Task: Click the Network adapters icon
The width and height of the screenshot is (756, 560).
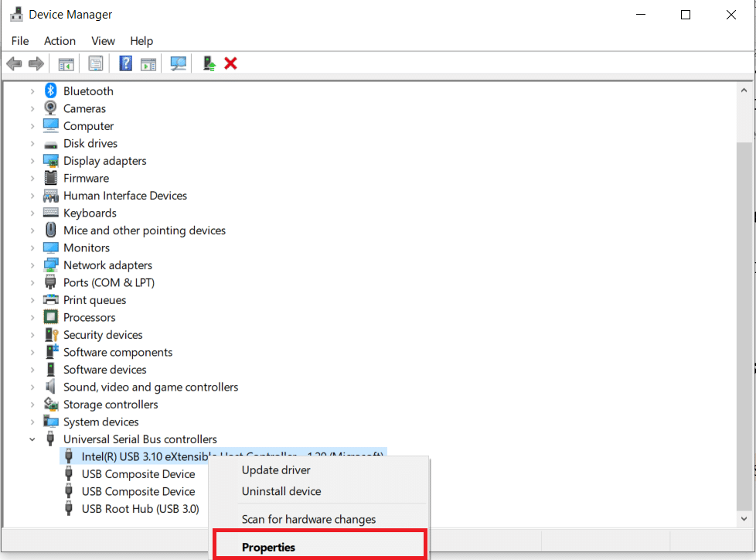Action: 50,265
